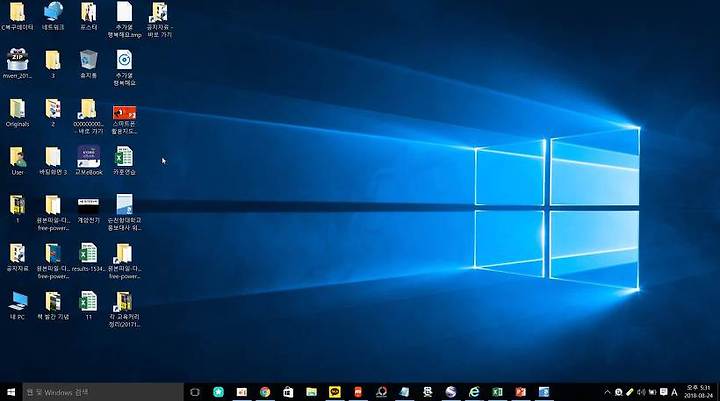The height and width of the screenshot is (401, 720).
Task: Open the .tmp blank file icon
Action: point(124,19)
